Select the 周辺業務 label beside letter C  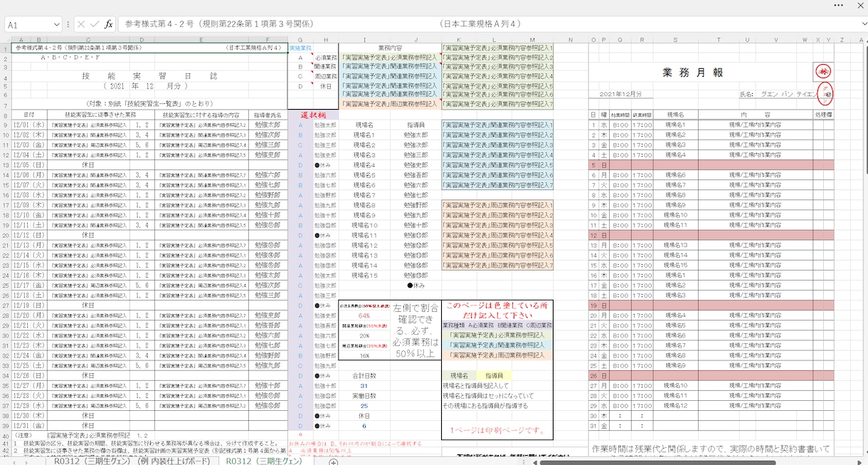click(x=326, y=75)
